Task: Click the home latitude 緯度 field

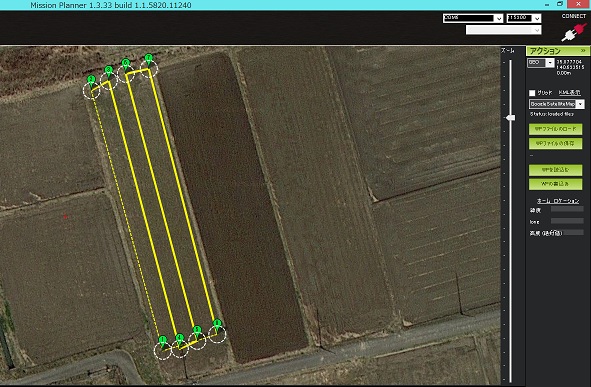Action: coord(567,209)
